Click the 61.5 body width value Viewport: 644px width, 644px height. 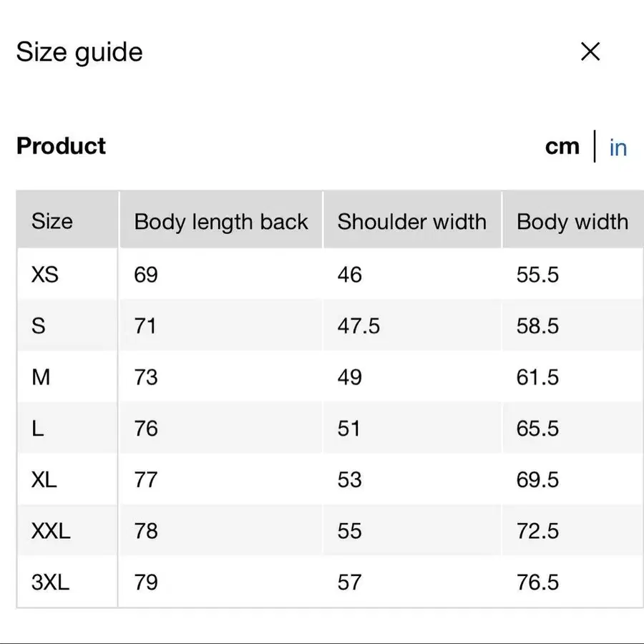pos(537,377)
